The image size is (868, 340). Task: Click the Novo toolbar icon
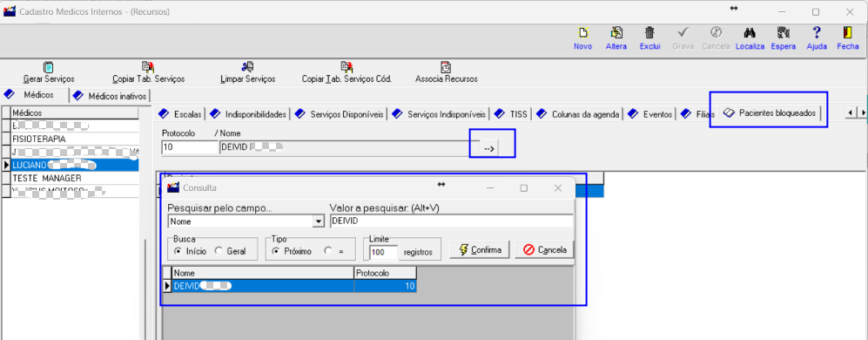[x=583, y=33]
